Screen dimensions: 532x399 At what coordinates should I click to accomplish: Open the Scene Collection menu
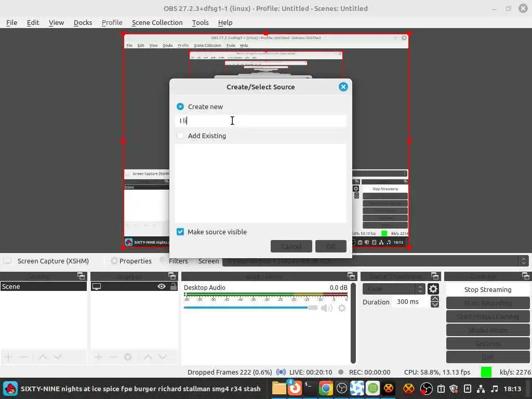point(157,22)
